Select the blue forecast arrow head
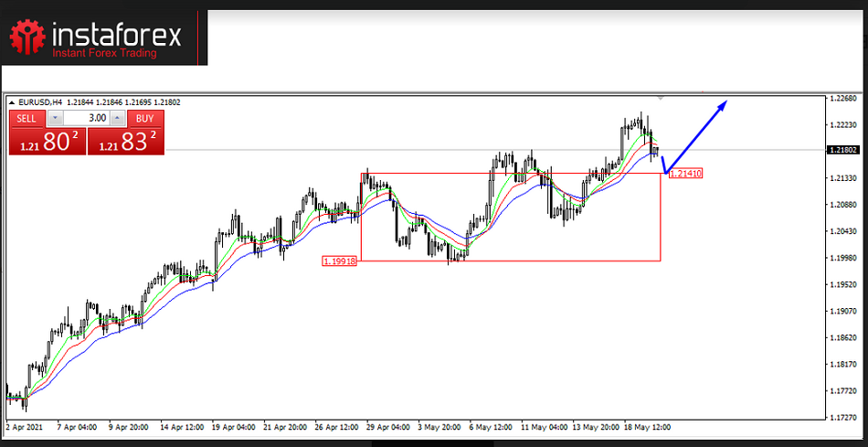This screenshot has height=447, width=868. 723,104
